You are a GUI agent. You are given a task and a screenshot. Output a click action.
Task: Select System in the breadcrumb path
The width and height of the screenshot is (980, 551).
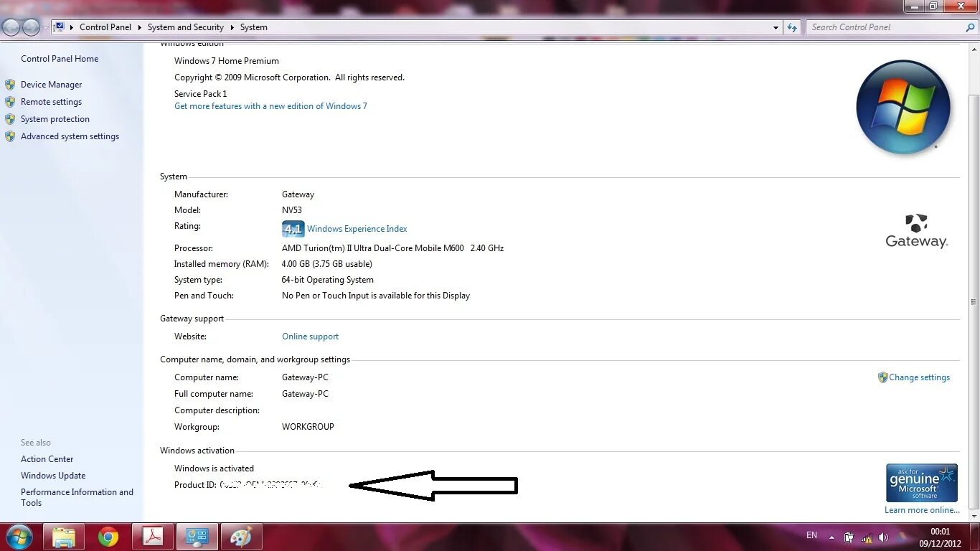[254, 27]
